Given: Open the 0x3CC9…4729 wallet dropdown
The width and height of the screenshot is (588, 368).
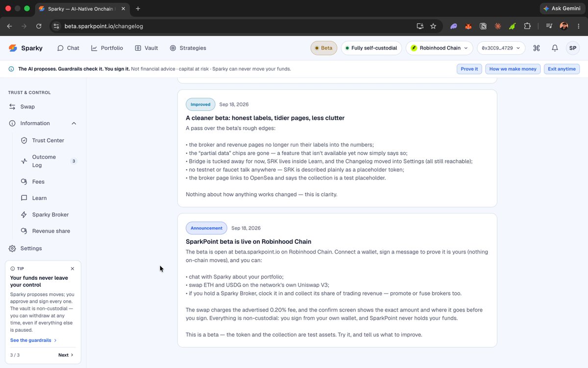Looking at the screenshot, I should (x=501, y=48).
